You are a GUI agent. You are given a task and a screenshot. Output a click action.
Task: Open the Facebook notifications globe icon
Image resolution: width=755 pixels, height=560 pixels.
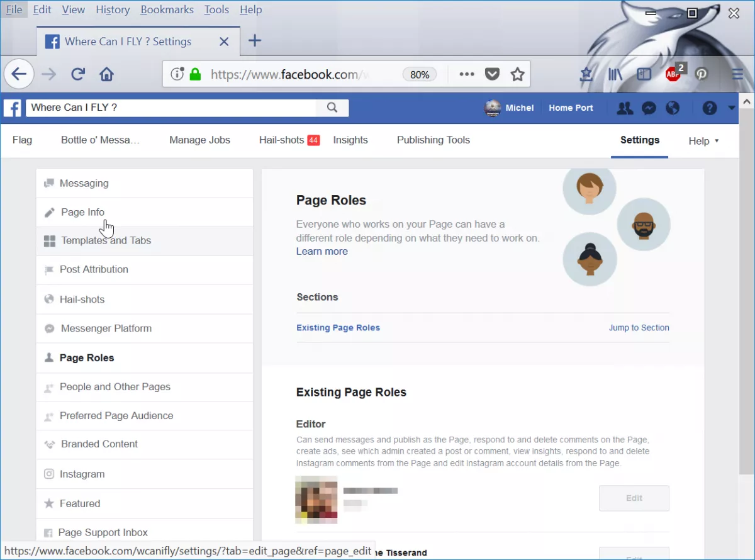673,108
